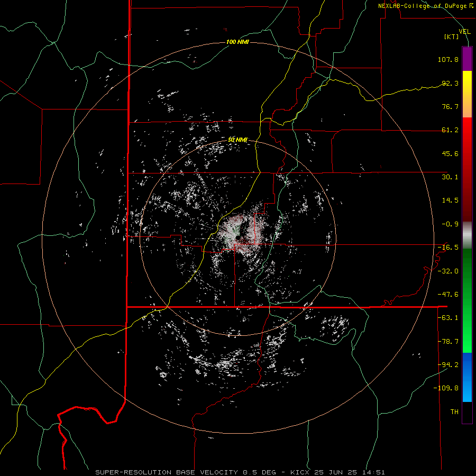Pick the green segment of the color bar
Screen dimensions: 476x476
point(467,300)
